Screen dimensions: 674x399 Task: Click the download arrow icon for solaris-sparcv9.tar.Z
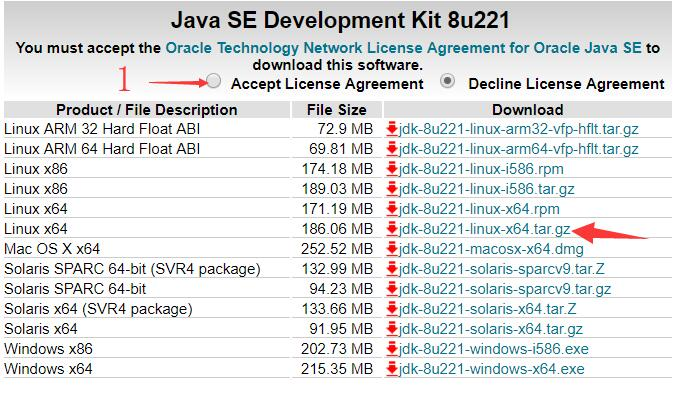(392, 269)
